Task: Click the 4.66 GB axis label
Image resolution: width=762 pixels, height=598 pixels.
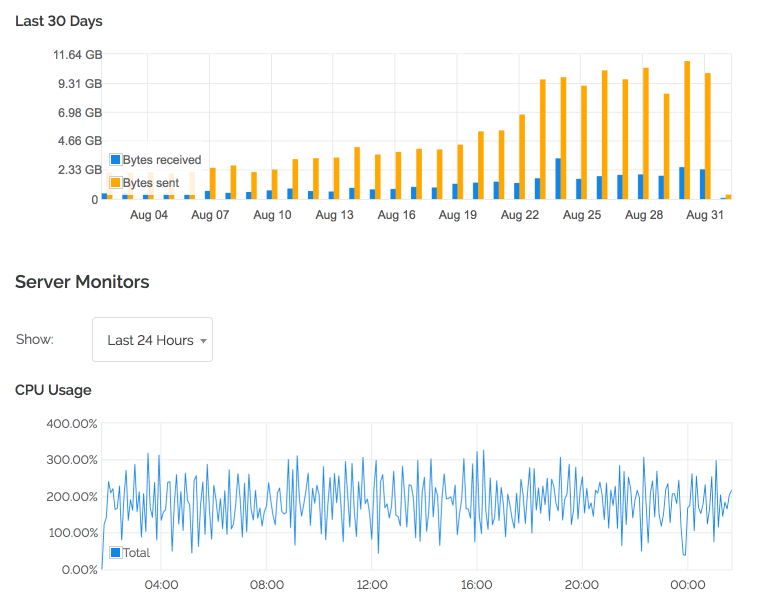Action: pos(80,141)
